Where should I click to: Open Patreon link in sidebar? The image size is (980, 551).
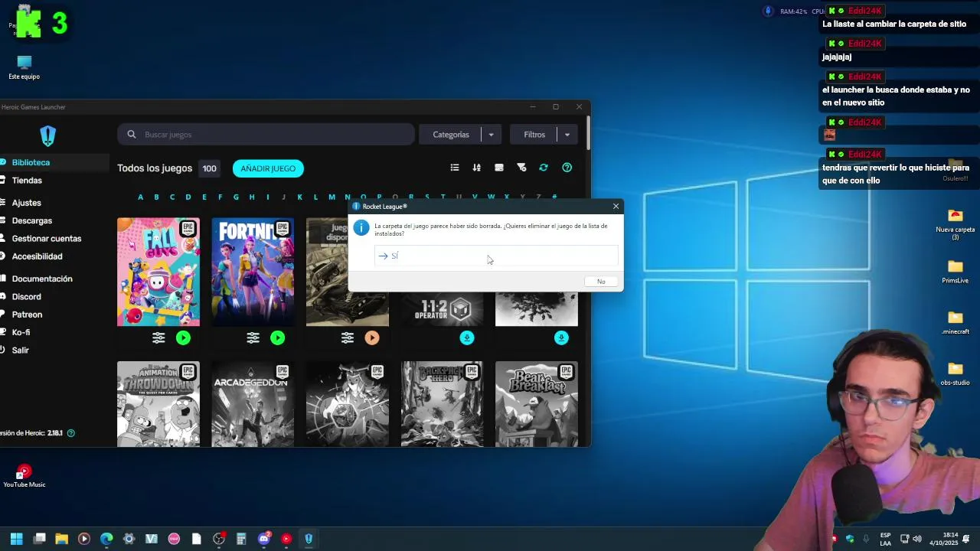tap(27, 315)
